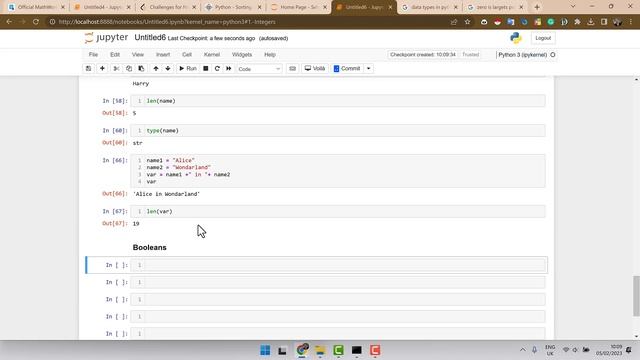Open browser extensions puzzle icon
This screenshot has width=640, height=360.
pos(577,22)
